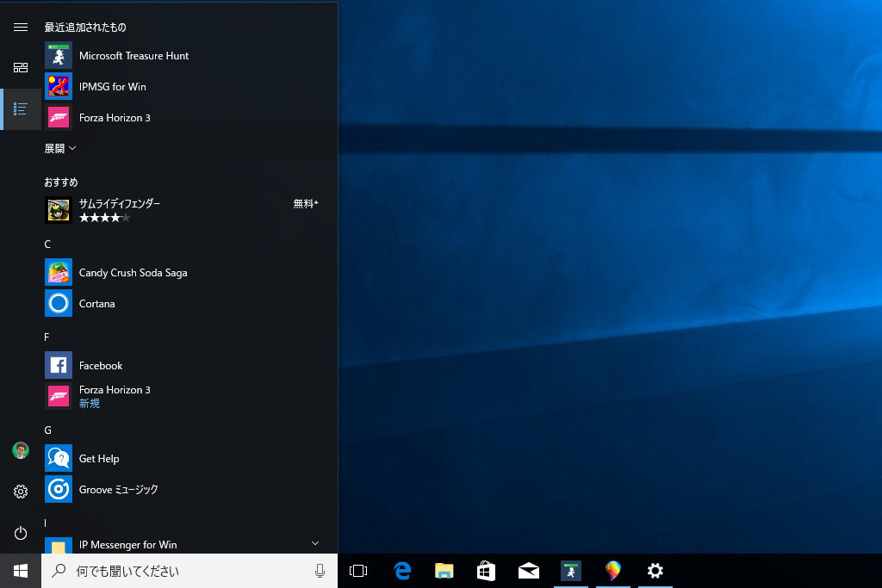Expand the Start hamburger menu

click(21, 28)
